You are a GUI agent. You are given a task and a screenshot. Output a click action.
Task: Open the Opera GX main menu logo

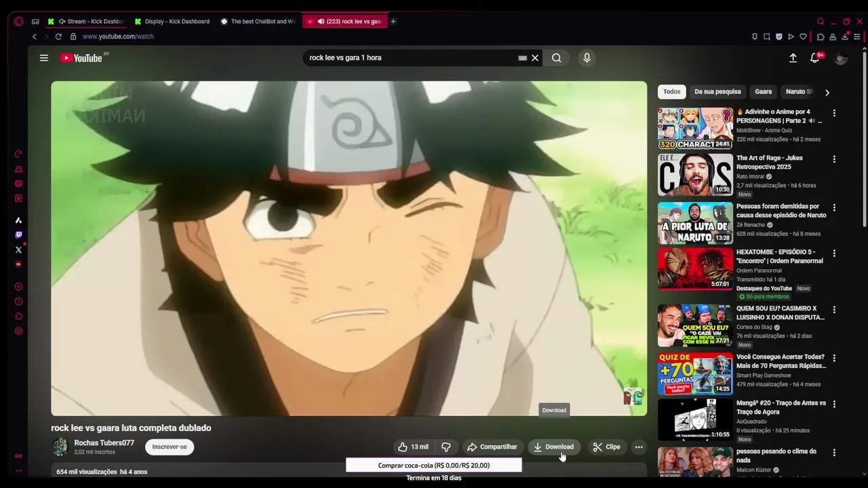click(18, 21)
